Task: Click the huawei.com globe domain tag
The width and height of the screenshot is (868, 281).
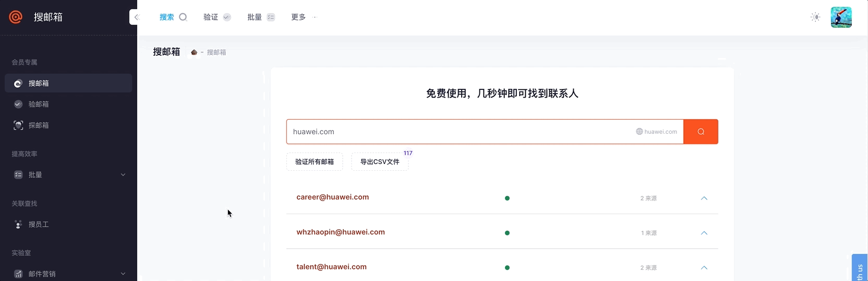Action: [656, 132]
